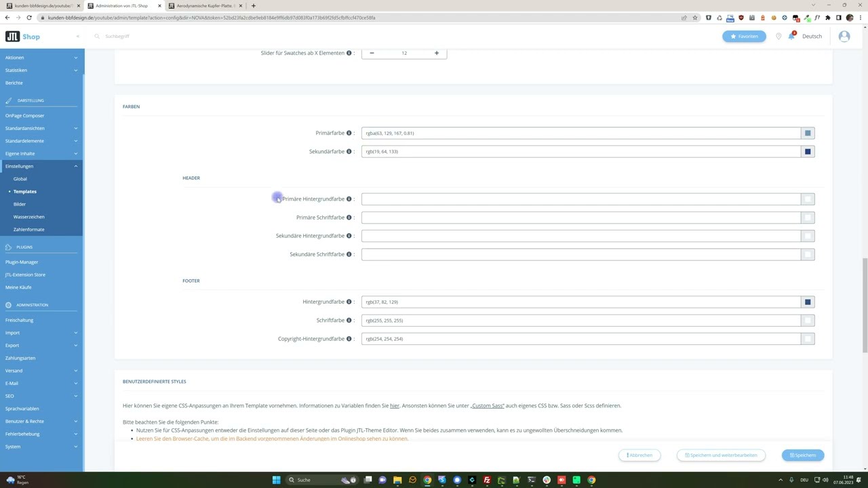The image size is (868, 488).
Task: Click the Abbrechen button
Action: 639,455
